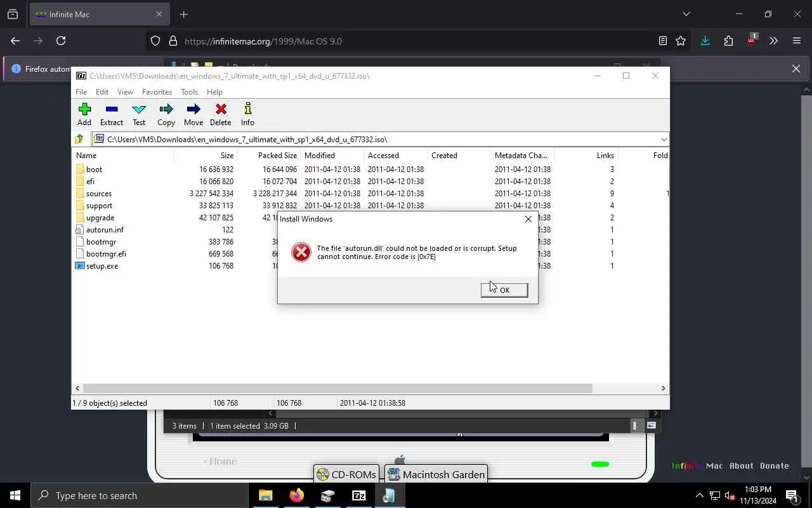Show hidden system tray icons
812x508 pixels.
tap(699, 495)
